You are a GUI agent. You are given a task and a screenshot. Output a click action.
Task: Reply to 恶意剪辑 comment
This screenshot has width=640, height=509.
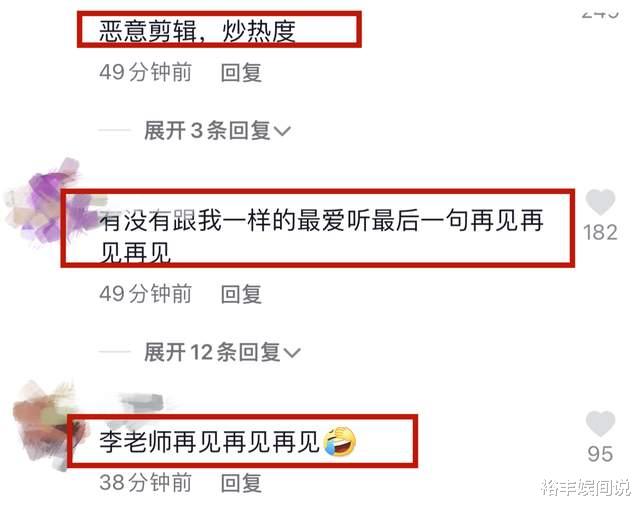pos(241,73)
